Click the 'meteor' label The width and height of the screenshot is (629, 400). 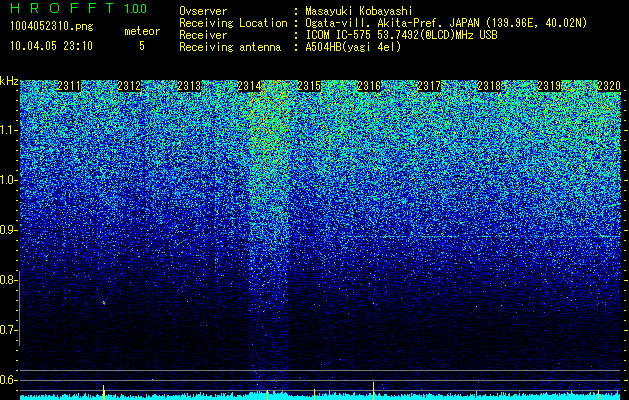(142, 31)
